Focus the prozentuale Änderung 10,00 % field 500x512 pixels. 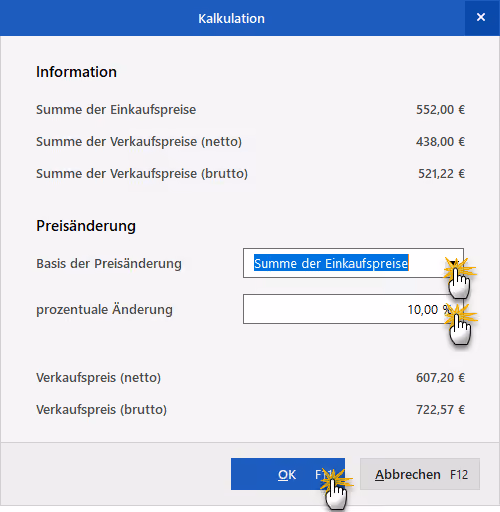[x=353, y=309]
